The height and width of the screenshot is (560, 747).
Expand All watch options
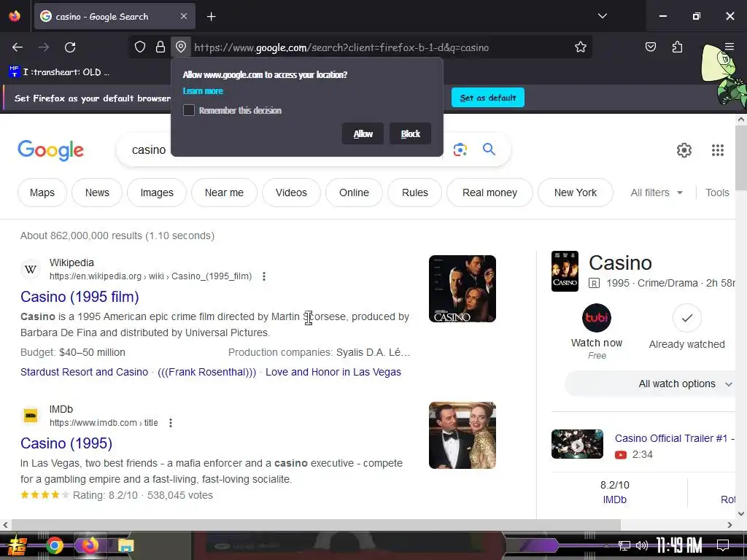coord(651,384)
